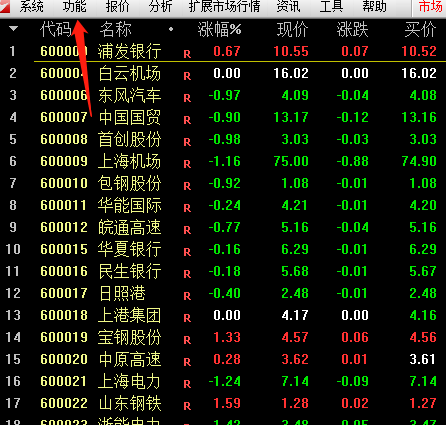Screen dimensions: 446x425
Task: Click stock code 600009
Action: [x=64, y=161]
